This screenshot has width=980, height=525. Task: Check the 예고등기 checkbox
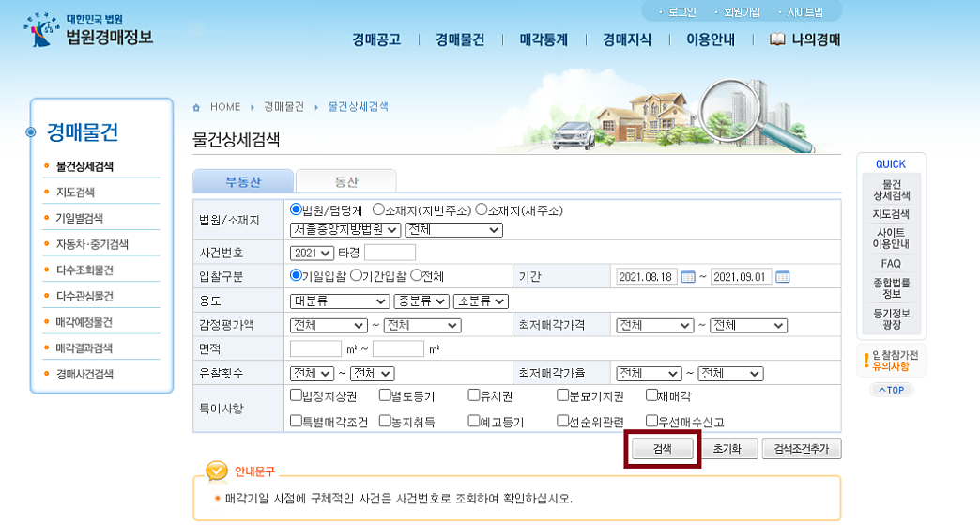tap(474, 421)
